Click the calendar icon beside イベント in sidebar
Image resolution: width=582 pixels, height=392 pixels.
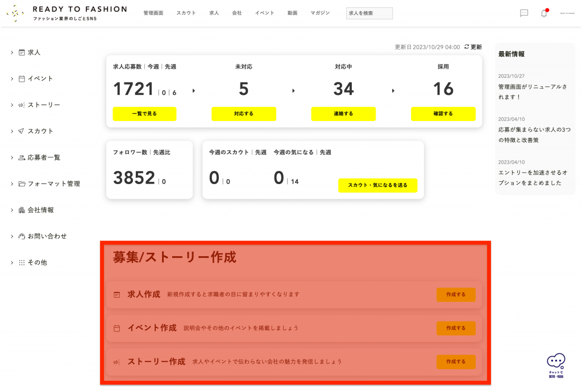tap(22, 79)
